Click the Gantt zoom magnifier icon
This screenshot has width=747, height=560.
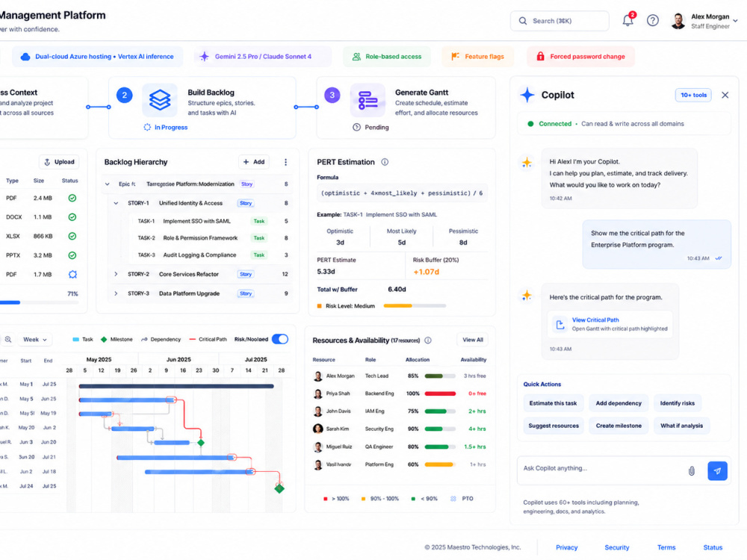point(8,340)
